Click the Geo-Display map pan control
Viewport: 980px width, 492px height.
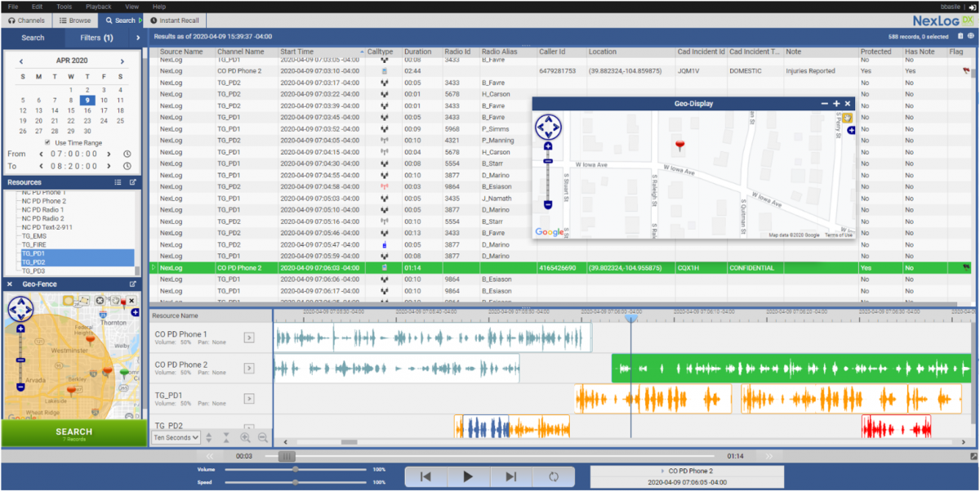pyautogui.click(x=547, y=127)
